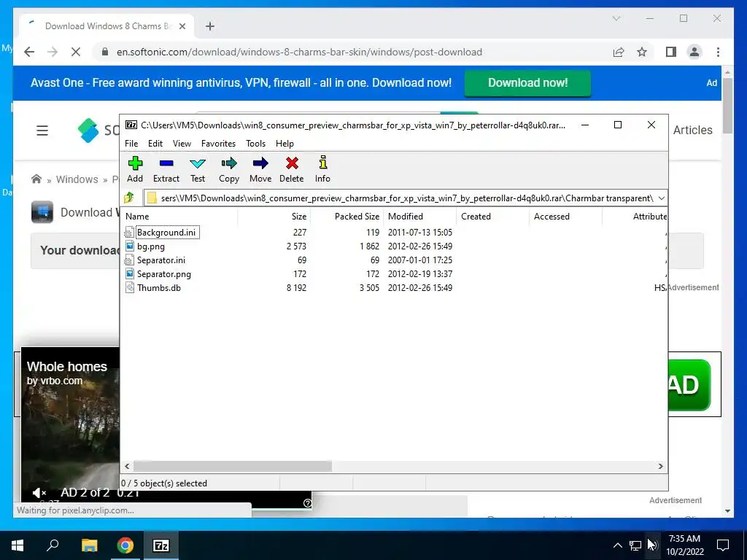747x560 pixels.
Task: Open a new Chrome tab
Action: tap(210, 26)
